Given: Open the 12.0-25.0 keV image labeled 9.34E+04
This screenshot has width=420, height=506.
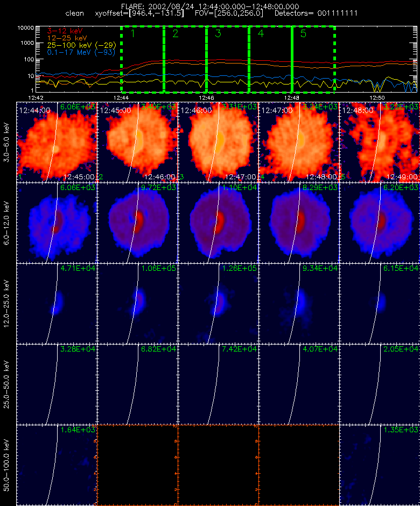Looking at the screenshot, I should 299,304.
